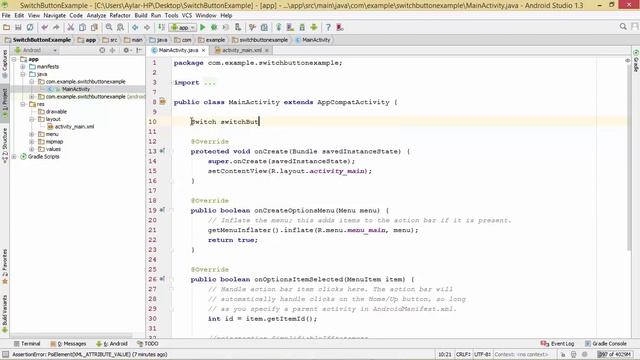Click the Open folder toolbar icon
The image size is (640, 360).
(x=6, y=27)
